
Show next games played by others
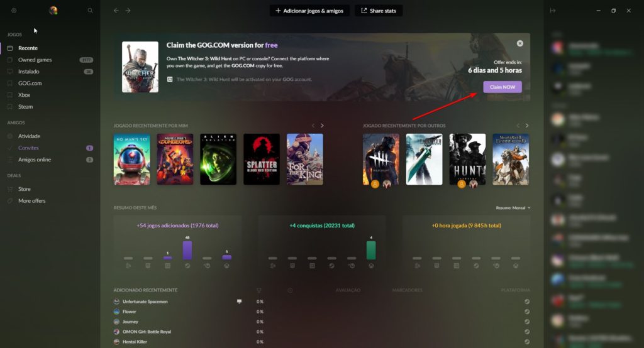coord(527,126)
